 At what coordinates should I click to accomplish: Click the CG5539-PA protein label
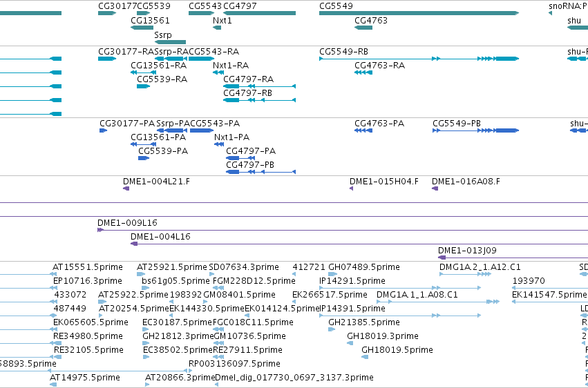tap(163, 151)
